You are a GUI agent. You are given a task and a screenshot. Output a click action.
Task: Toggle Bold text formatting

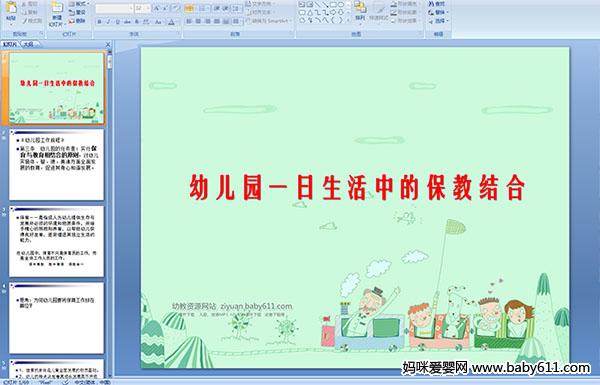click(99, 22)
